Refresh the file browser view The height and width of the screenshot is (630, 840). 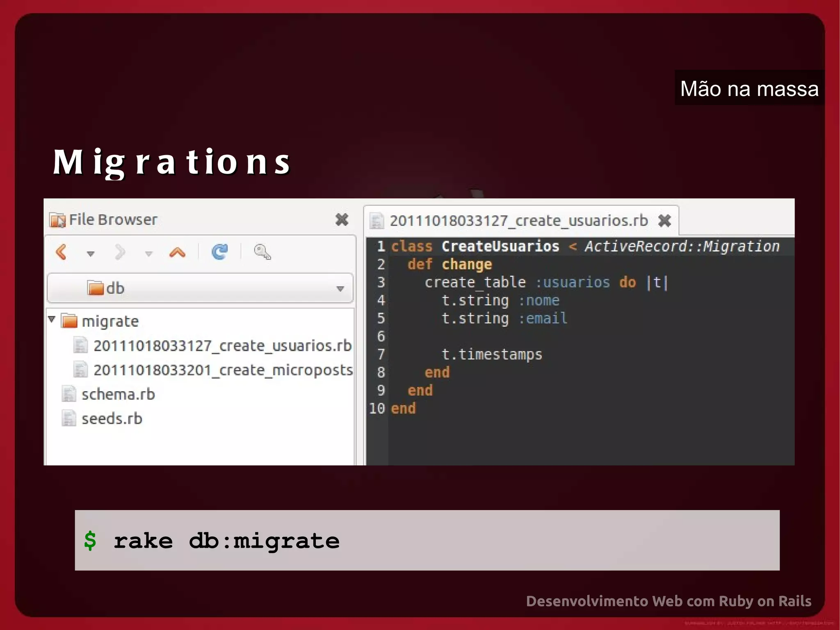[220, 252]
